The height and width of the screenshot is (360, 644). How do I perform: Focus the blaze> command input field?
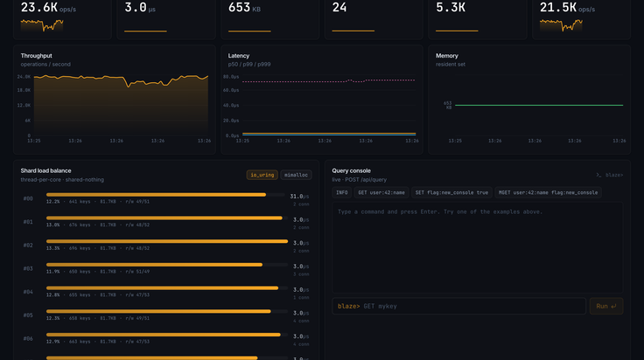tap(458, 307)
